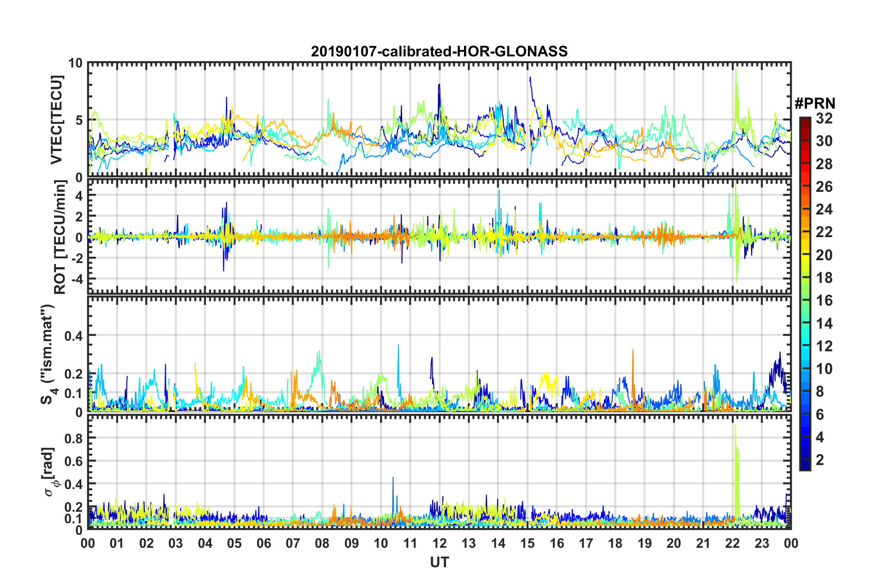Click the #PRN colorbar title

[814, 103]
